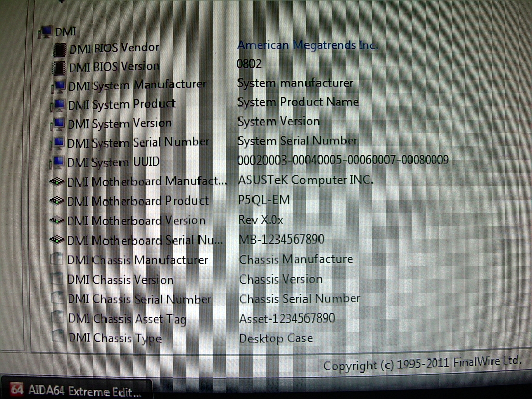Click the DMI Motherboard Serial Number icon
532x399 pixels.
click(57, 240)
